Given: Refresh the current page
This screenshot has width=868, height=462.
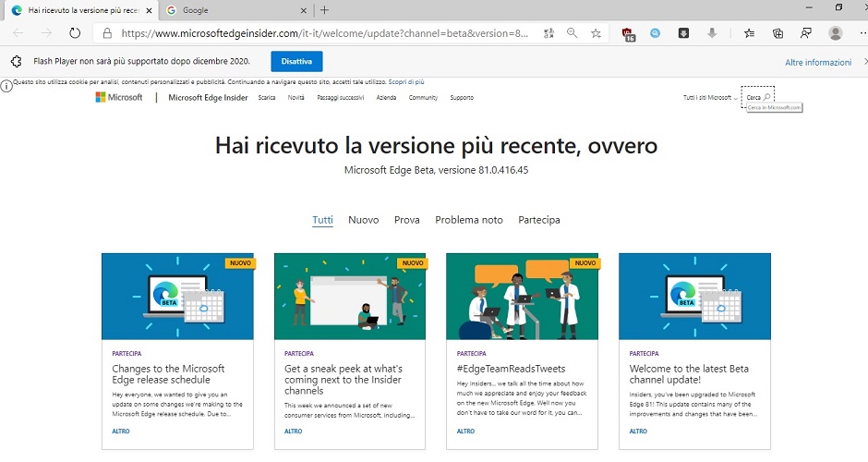Looking at the screenshot, I should (75, 33).
